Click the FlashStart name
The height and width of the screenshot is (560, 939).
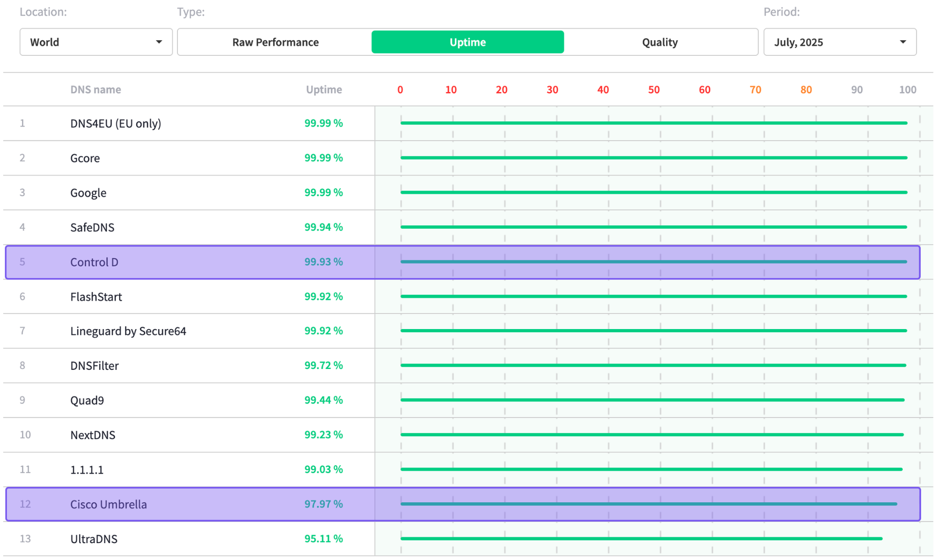(x=96, y=297)
